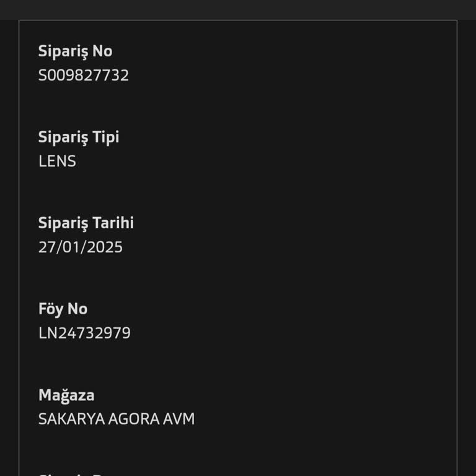This screenshot has height=476, width=476.
Task: Click the word AVM in the store name
Action: [178, 419]
